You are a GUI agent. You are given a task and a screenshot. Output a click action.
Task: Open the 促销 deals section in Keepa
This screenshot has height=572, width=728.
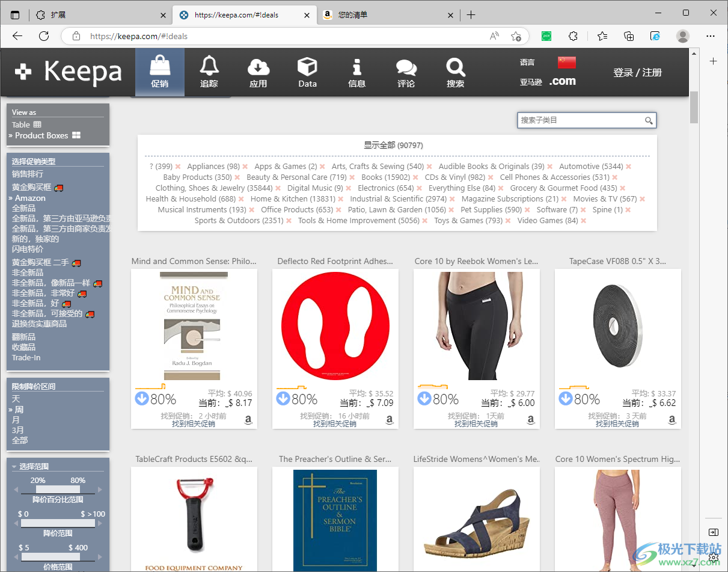point(159,72)
